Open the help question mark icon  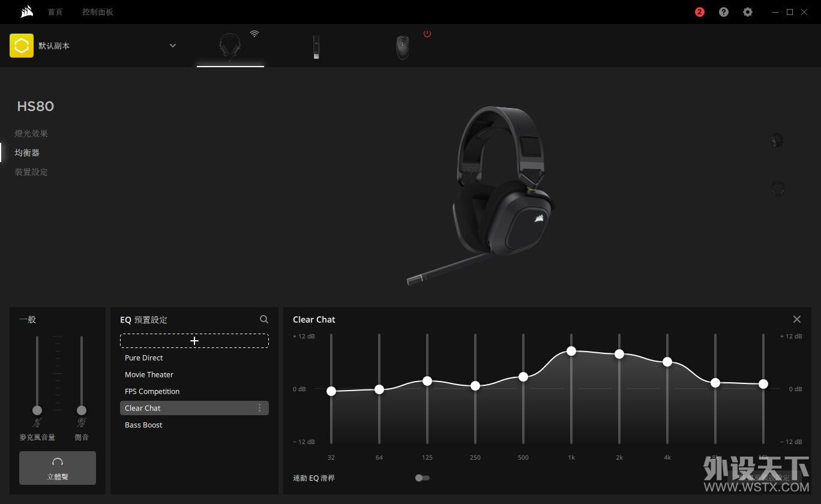724,12
